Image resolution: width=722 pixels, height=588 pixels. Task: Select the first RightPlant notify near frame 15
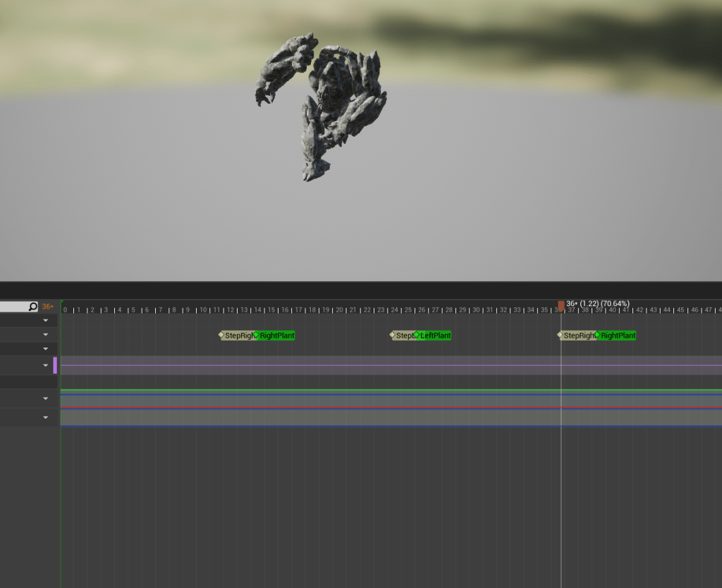[x=276, y=336]
